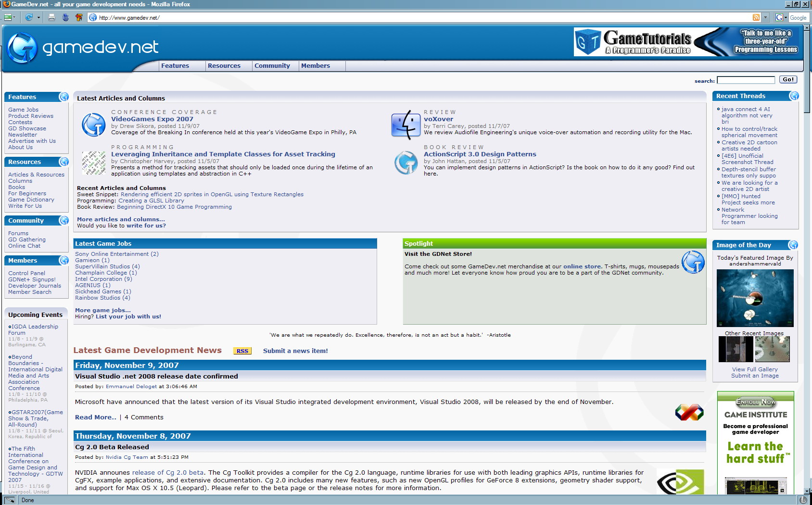Open Sony Online Entertainment jobs link
Screen dimensions: 812x505
coord(116,254)
